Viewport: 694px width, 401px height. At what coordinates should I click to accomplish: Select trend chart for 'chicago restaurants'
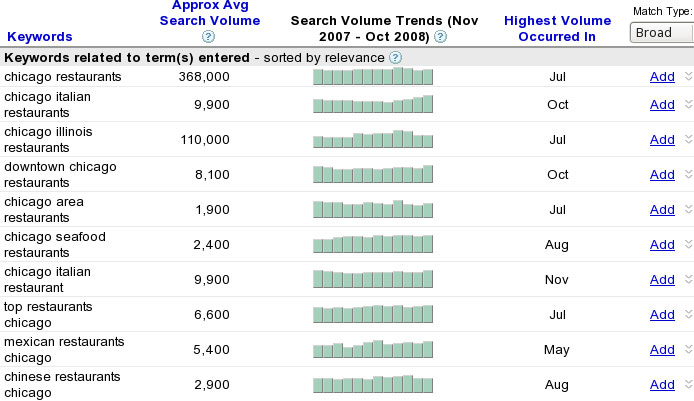(373, 76)
